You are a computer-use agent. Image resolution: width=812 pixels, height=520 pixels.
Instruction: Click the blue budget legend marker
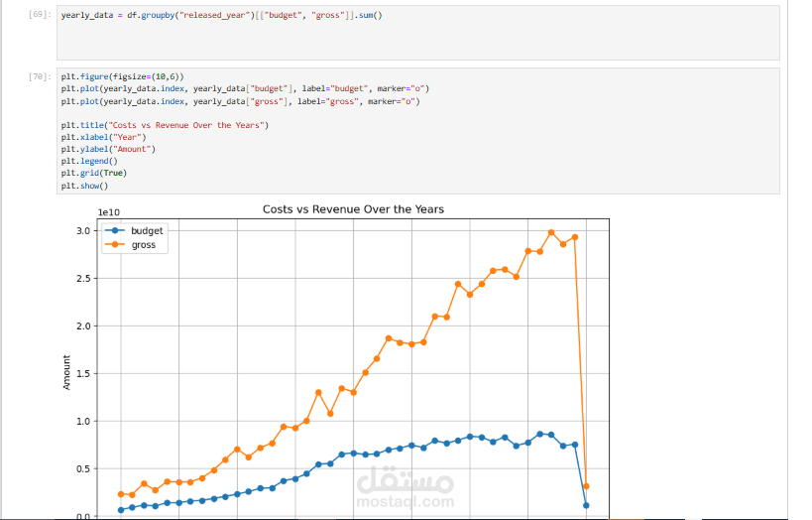(x=114, y=230)
